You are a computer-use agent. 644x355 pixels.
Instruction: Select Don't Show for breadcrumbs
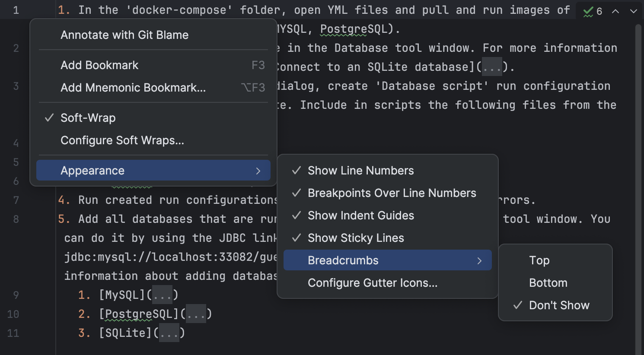pyautogui.click(x=559, y=305)
